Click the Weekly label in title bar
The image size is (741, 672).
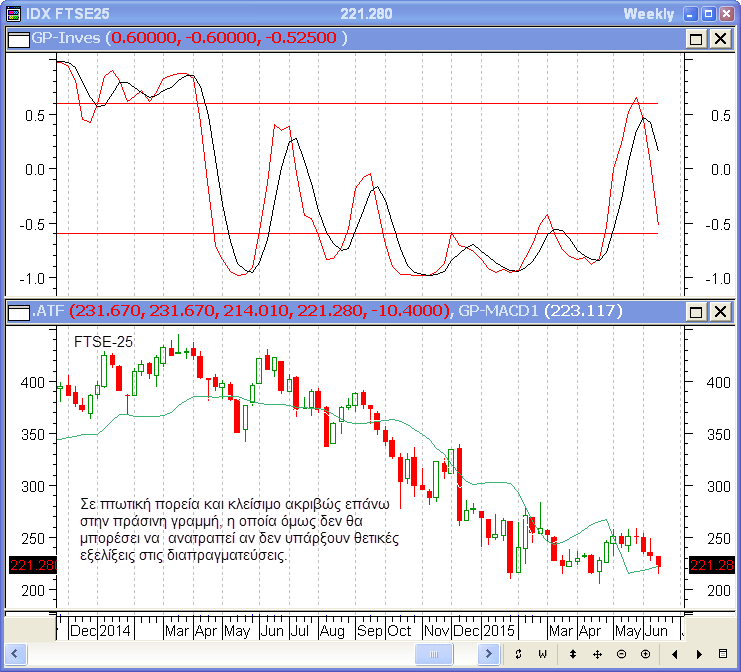(x=649, y=14)
